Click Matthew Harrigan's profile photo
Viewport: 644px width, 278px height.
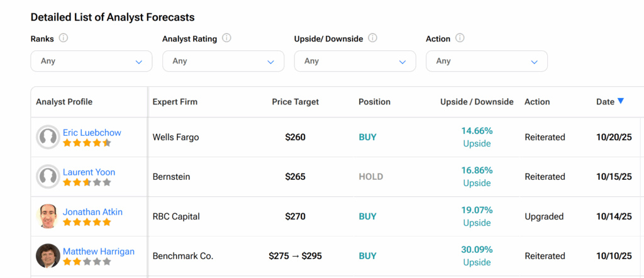pos(48,256)
